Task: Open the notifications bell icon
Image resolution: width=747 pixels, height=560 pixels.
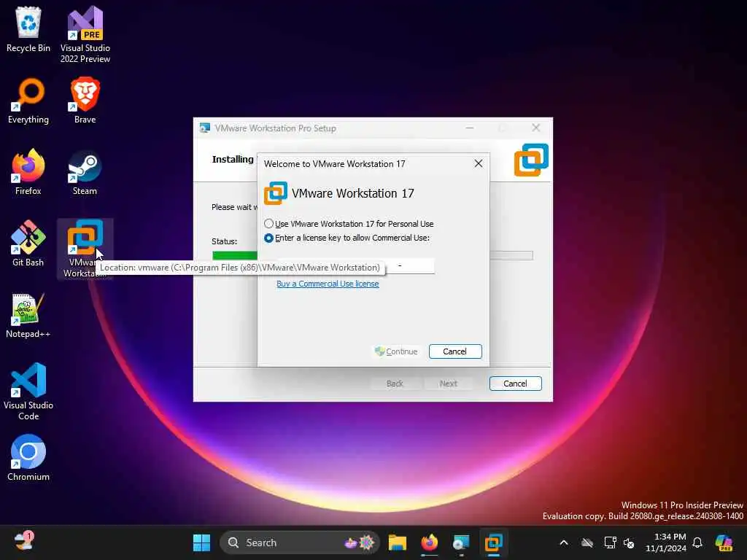Action: [697, 542]
